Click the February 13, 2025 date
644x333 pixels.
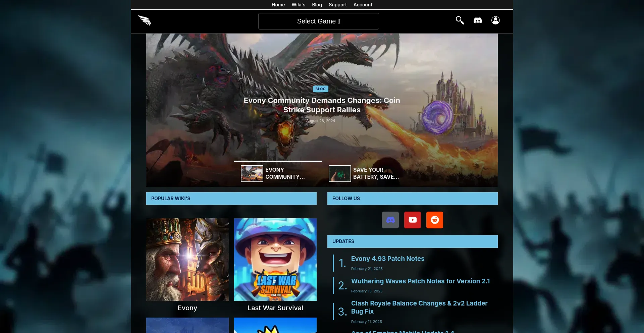[x=367, y=291]
